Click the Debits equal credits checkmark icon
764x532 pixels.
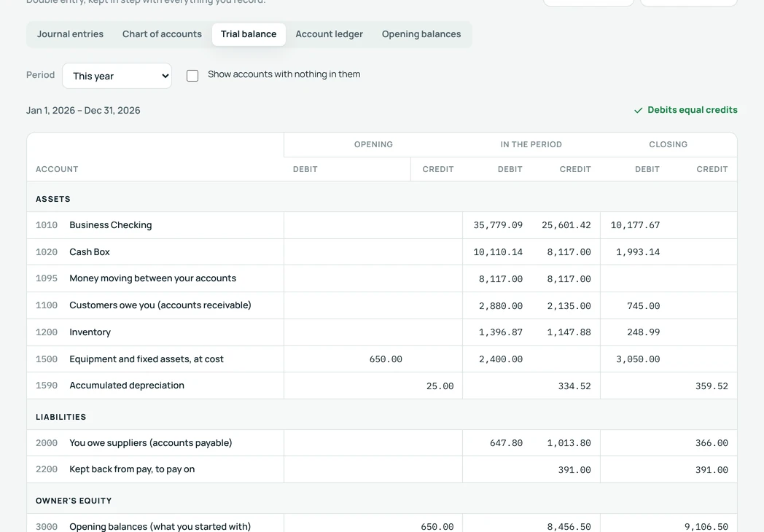pyautogui.click(x=639, y=111)
